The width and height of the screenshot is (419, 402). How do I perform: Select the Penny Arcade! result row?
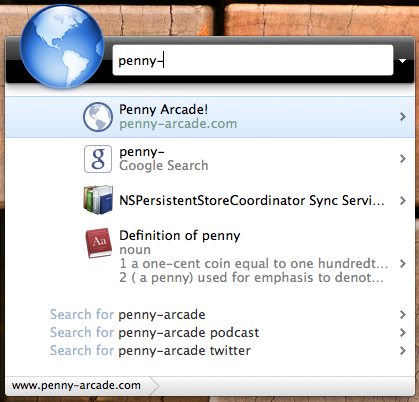point(210,117)
